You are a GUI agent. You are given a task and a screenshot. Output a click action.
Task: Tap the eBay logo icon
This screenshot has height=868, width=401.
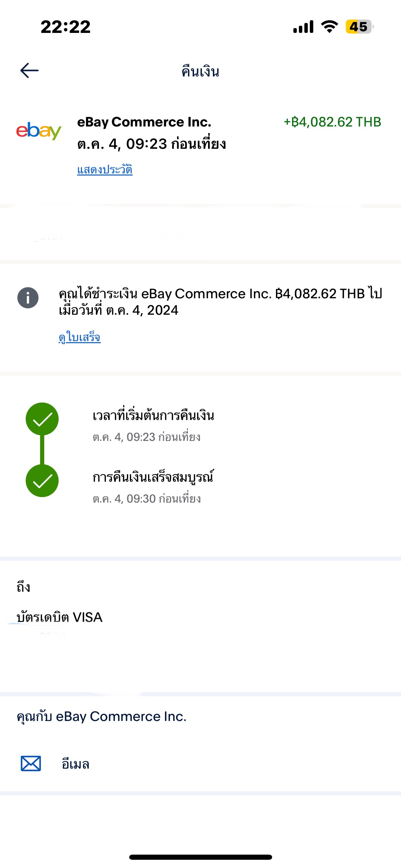coord(39,131)
